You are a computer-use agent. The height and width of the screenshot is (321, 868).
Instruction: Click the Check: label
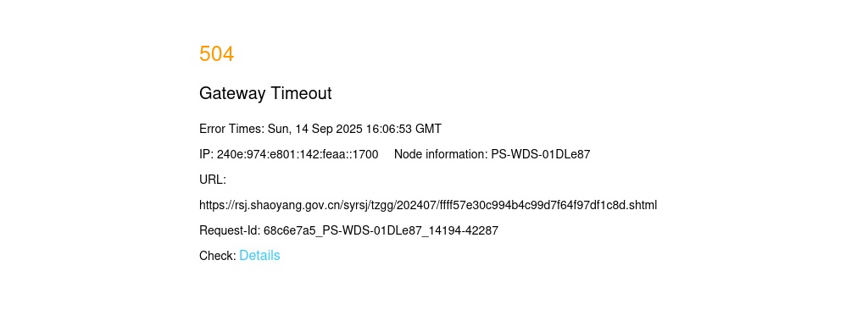coord(218,256)
